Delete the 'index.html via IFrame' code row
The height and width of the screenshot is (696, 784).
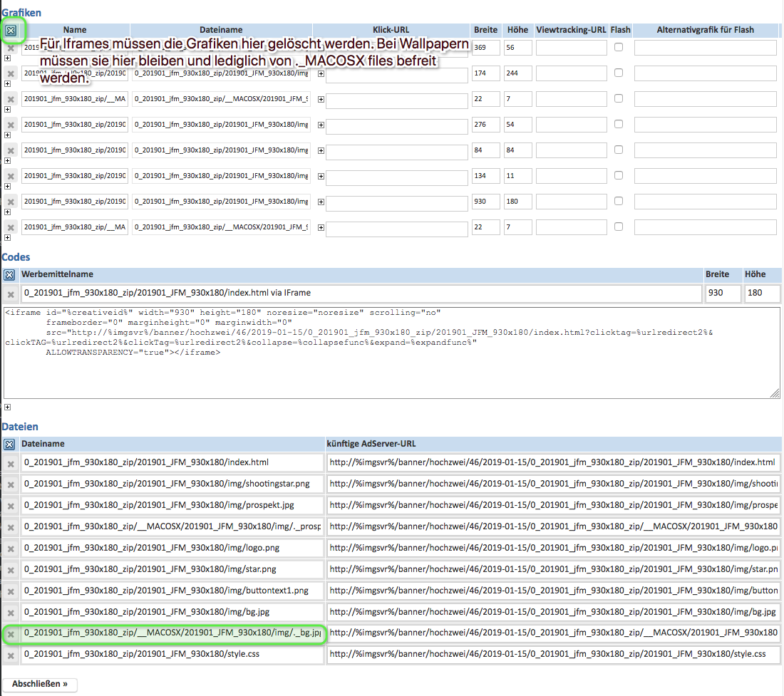(11, 295)
